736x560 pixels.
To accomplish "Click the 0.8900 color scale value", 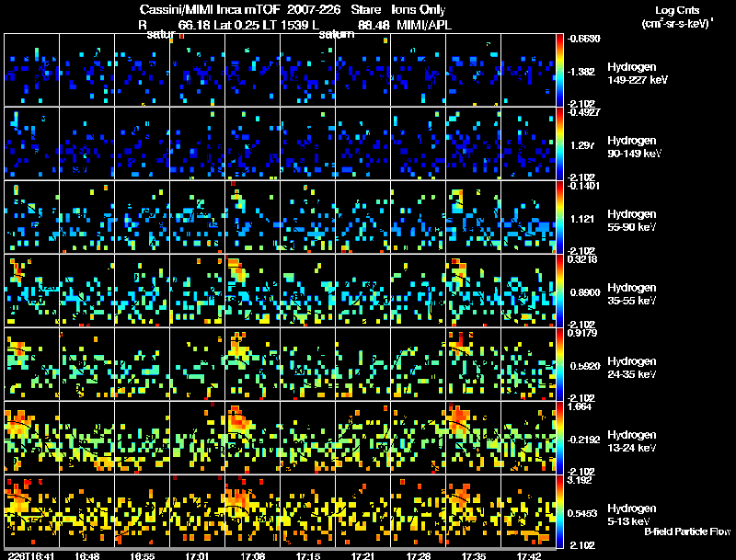I will [x=585, y=292].
